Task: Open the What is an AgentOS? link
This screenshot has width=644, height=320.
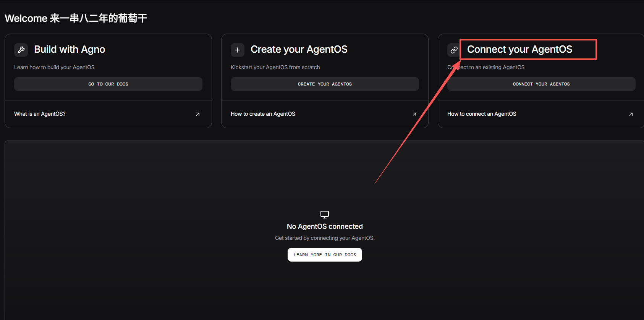Action: (x=40, y=114)
